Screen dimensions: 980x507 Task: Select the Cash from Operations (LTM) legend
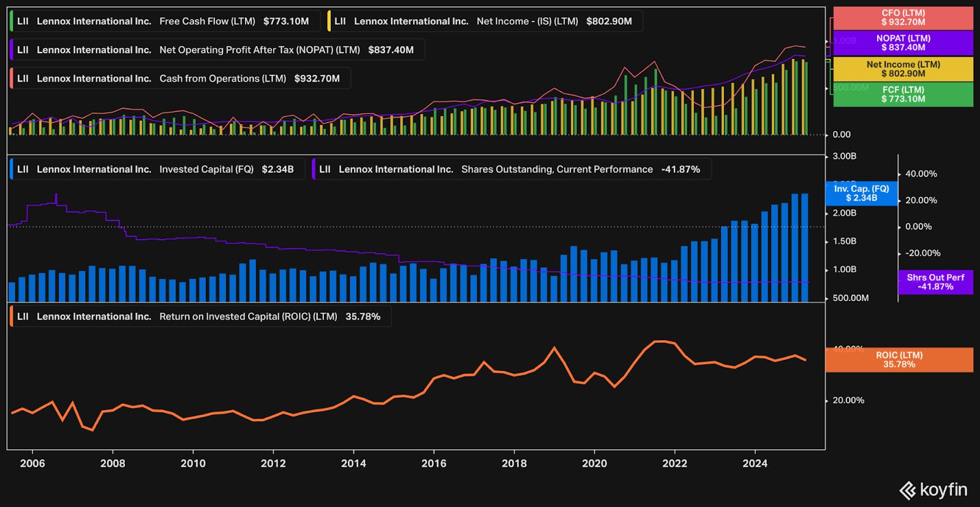click(179, 78)
